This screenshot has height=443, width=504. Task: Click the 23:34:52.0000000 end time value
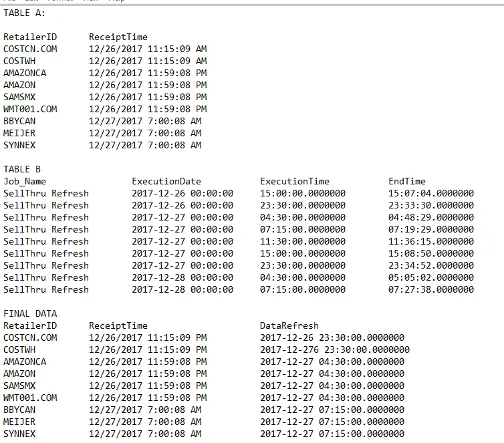click(x=431, y=266)
